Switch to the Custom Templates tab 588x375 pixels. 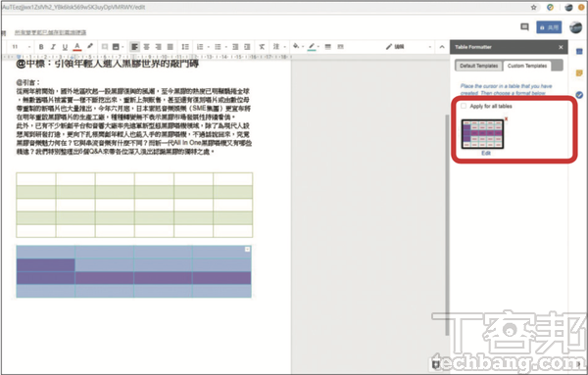click(527, 66)
